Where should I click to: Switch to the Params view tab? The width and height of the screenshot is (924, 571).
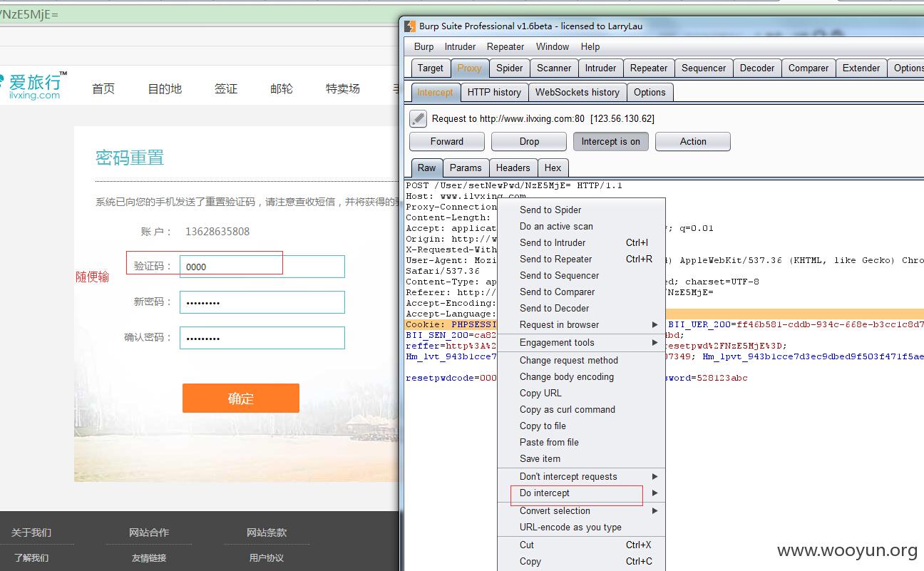point(466,168)
